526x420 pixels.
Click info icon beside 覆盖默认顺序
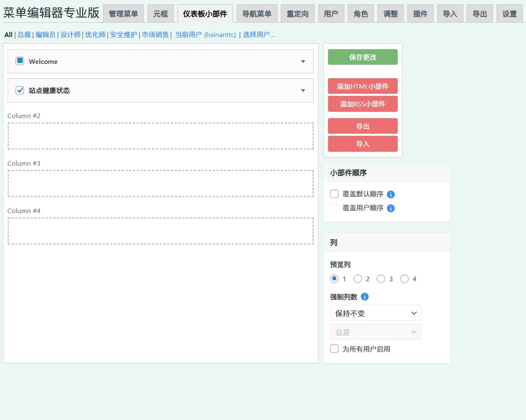[x=391, y=194]
